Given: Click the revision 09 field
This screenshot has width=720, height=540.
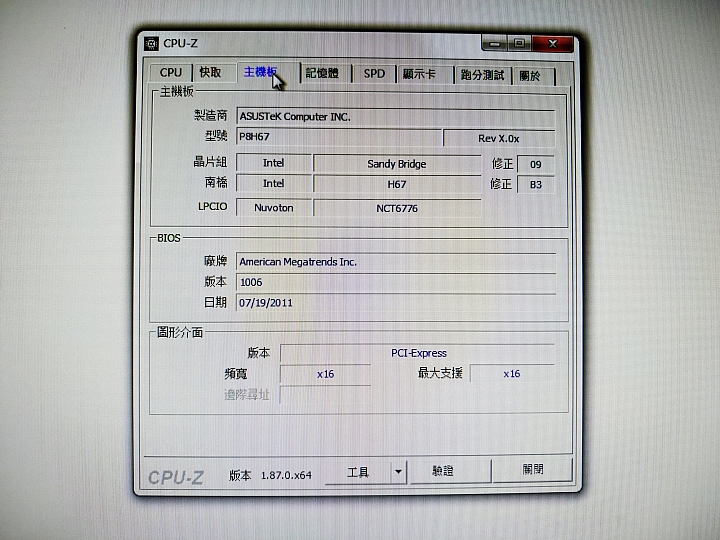Looking at the screenshot, I should click(535, 164).
